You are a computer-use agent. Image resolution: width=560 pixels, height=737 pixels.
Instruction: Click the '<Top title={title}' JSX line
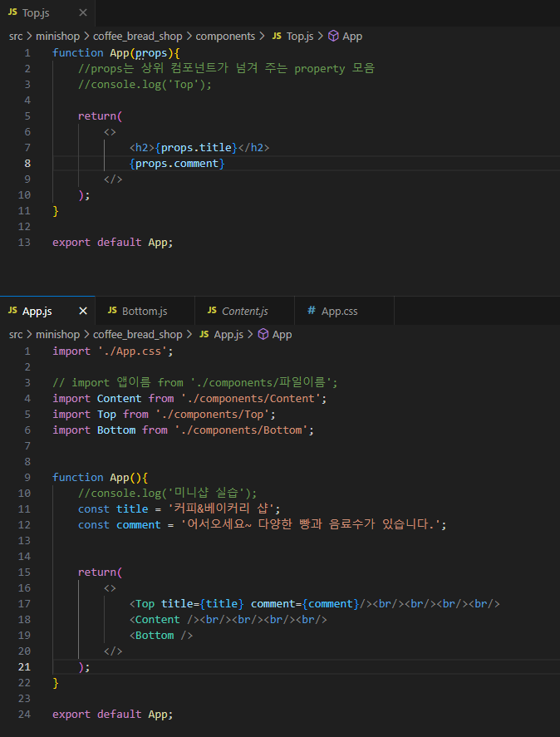coord(315,604)
